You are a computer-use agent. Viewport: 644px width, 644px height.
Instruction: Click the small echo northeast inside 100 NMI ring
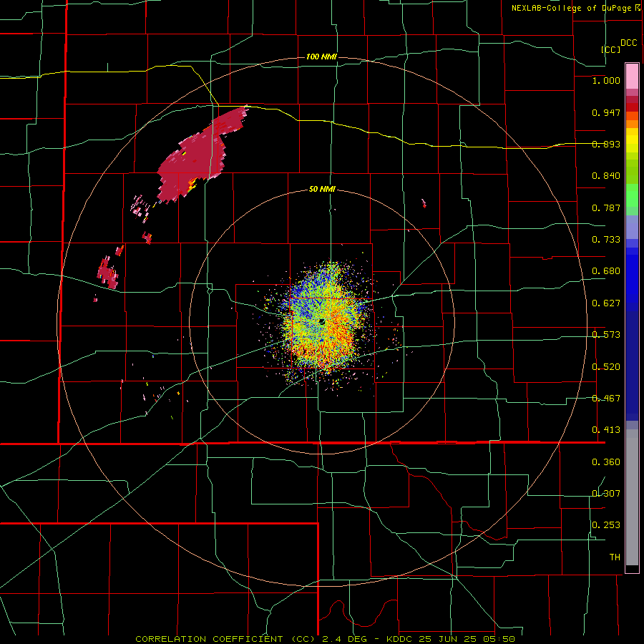(424, 203)
